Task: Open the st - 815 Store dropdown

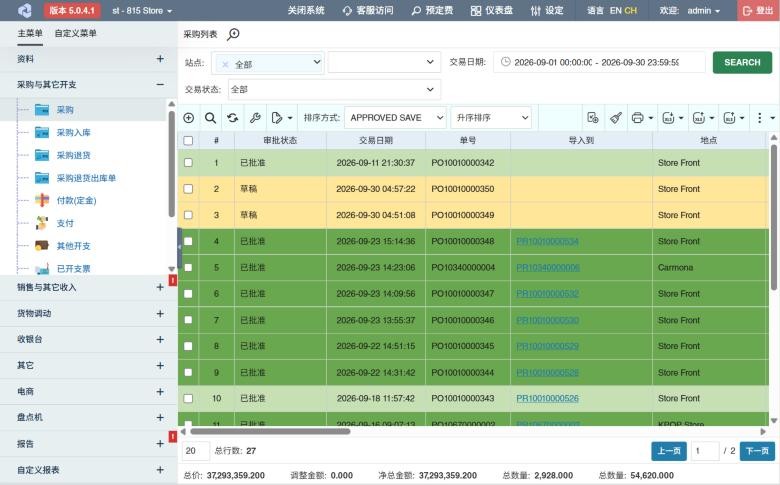Action: coord(142,10)
